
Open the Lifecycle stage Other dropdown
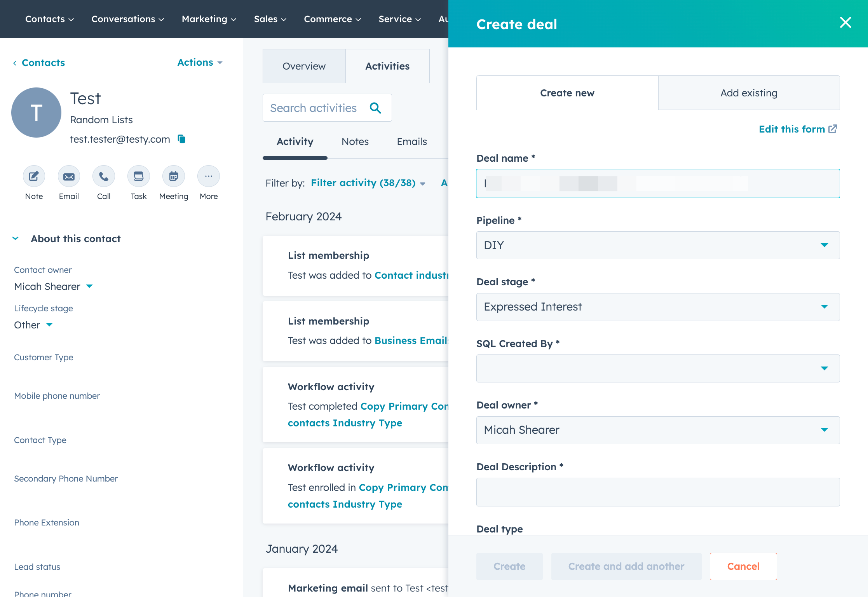[x=33, y=325]
